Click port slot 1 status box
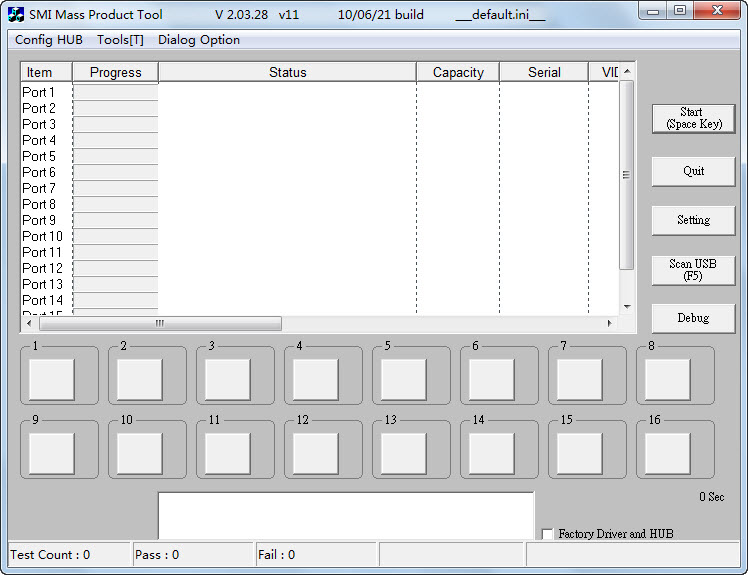748x575 pixels. [52, 379]
